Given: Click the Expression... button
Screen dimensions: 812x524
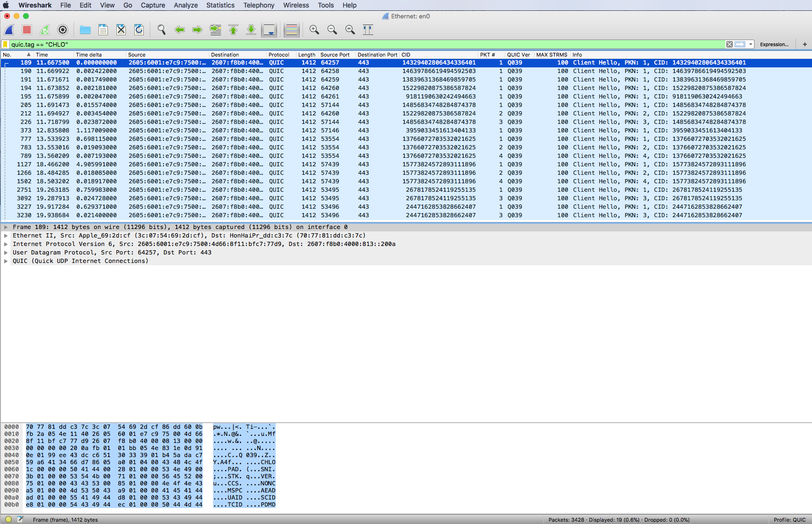Looking at the screenshot, I should 774,44.
